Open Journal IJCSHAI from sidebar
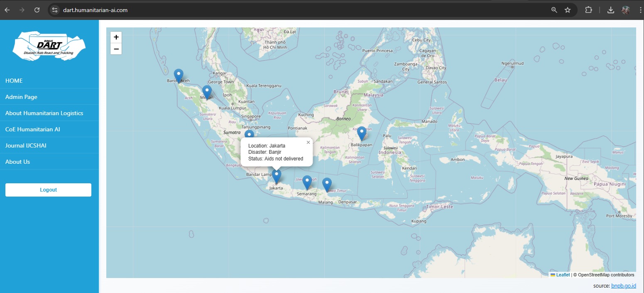Screen dimensions: 644x293 pyautogui.click(x=23, y=145)
